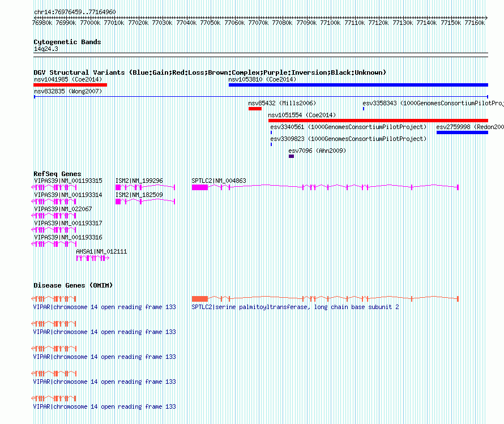Viewport: 504px width, 424px height.
Task: Click the 77000k ruler tick label
Action: coord(90,23)
